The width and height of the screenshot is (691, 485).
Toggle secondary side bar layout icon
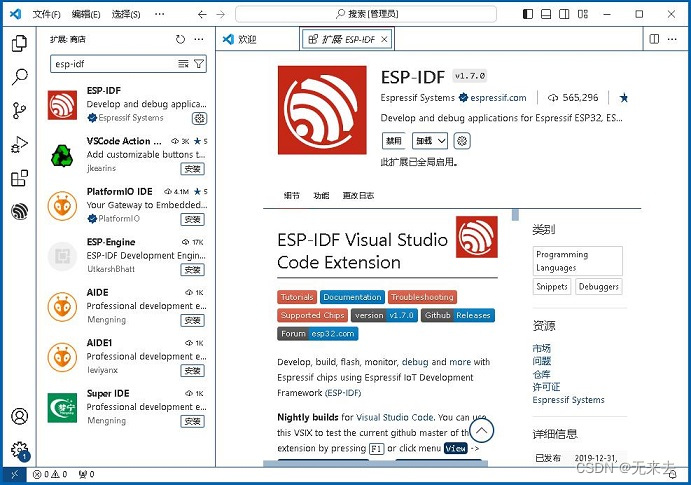(564, 14)
